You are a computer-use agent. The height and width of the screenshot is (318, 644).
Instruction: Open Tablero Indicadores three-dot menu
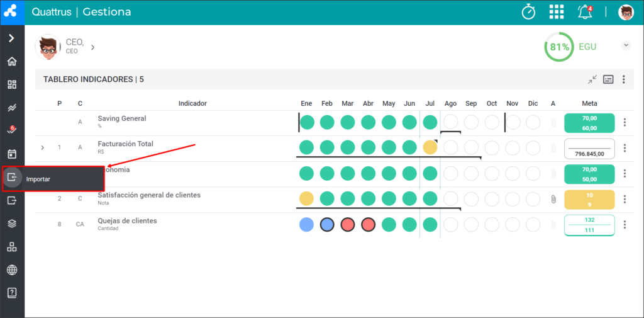coord(624,79)
